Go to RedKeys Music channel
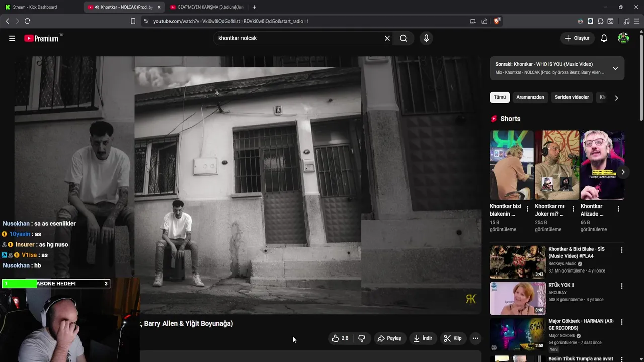The image size is (644, 362). (x=562, y=264)
